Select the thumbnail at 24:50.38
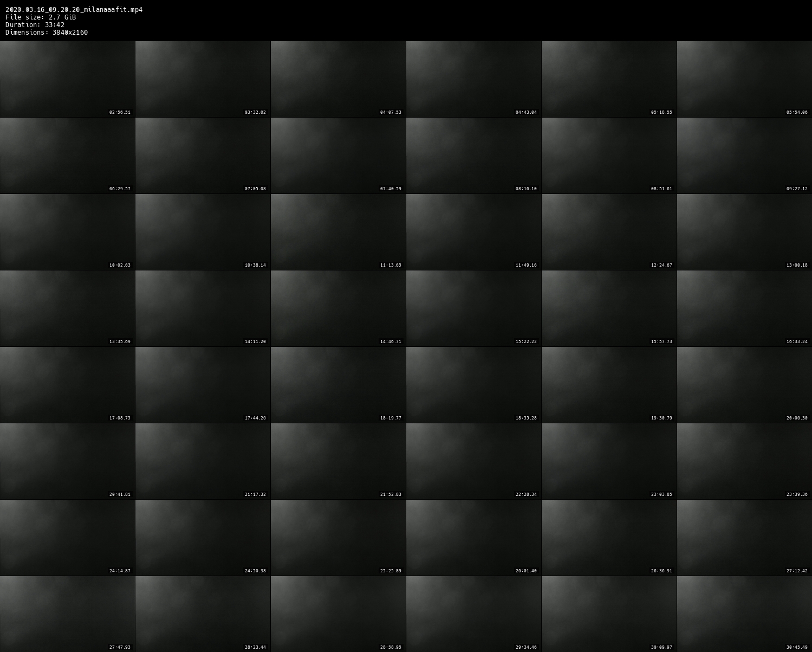The height and width of the screenshot is (652, 812). coord(203,538)
